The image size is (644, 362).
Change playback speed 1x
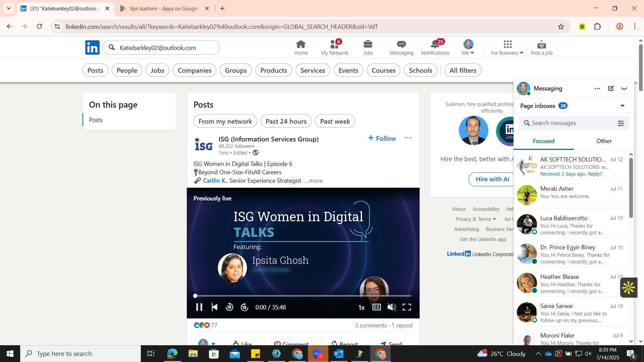[x=362, y=307]
